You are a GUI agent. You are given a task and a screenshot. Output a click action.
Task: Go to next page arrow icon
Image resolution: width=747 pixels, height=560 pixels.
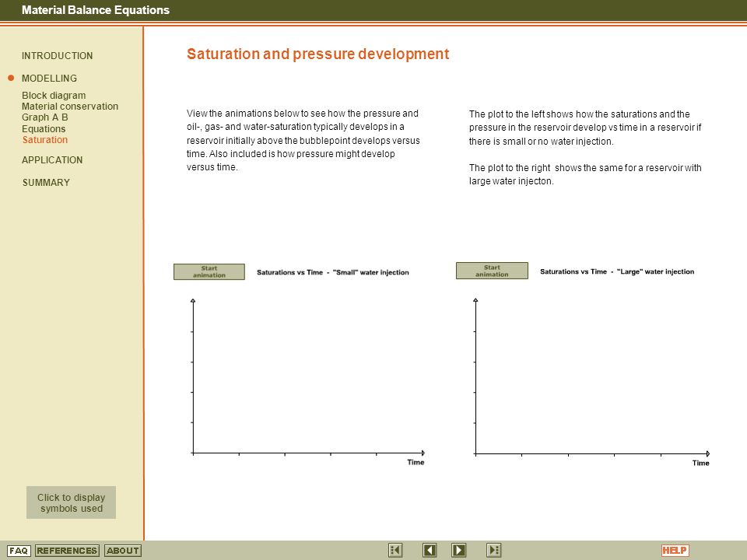[x=459, y=551]
